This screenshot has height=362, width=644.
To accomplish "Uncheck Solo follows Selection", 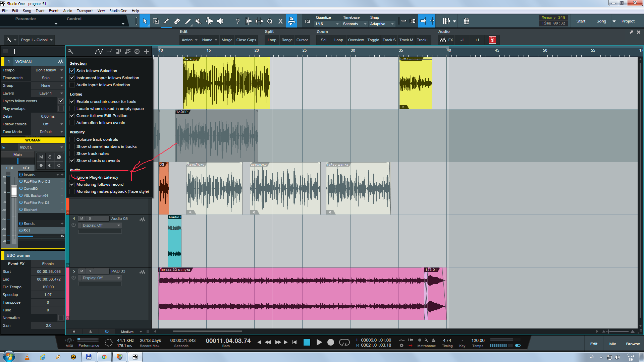I will (72, 71).
